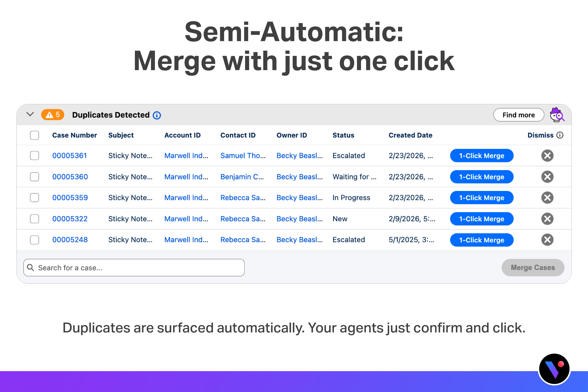
Task: 1-Click Merge case 00005360
Action: click(482, 177)
